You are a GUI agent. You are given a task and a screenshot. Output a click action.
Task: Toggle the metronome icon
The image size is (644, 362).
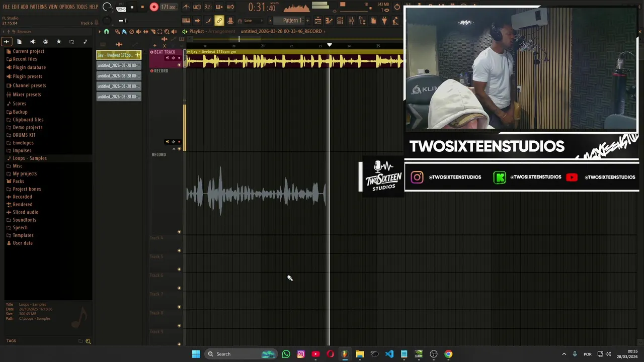[x=186, y=7]
